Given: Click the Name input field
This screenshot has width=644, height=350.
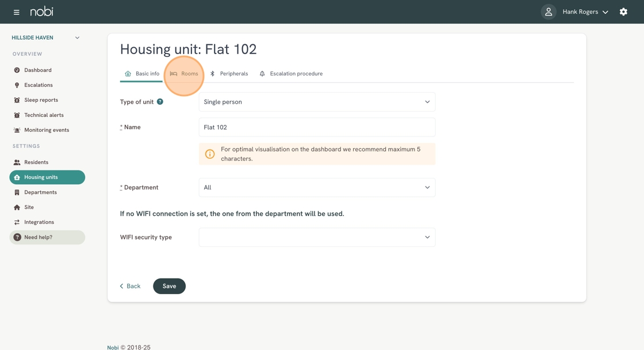Looking at the screenshot, I should coord(317,127).
